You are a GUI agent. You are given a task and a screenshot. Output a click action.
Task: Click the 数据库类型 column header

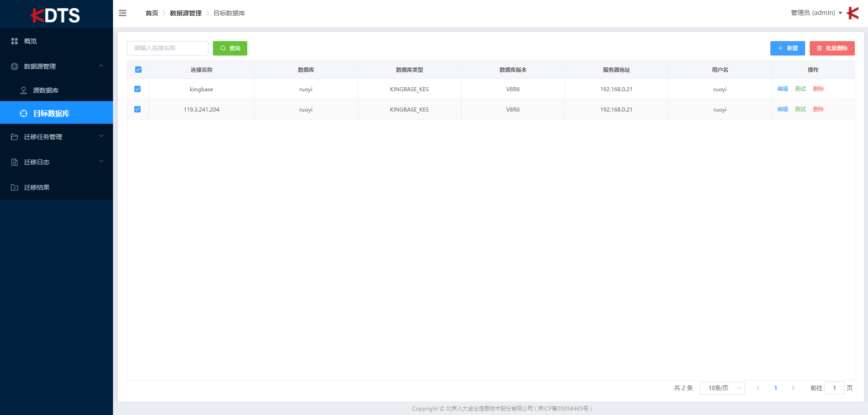click(410, 70)
